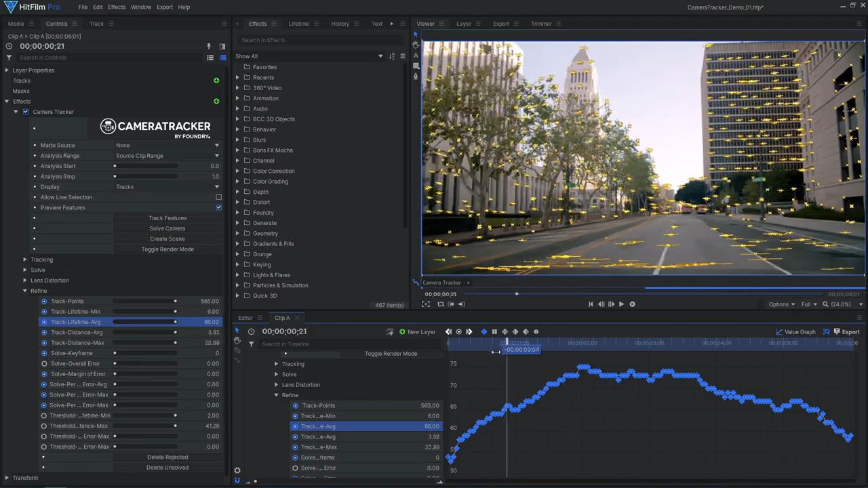Toggle keyframing for Track-Points in Controls

44,302
